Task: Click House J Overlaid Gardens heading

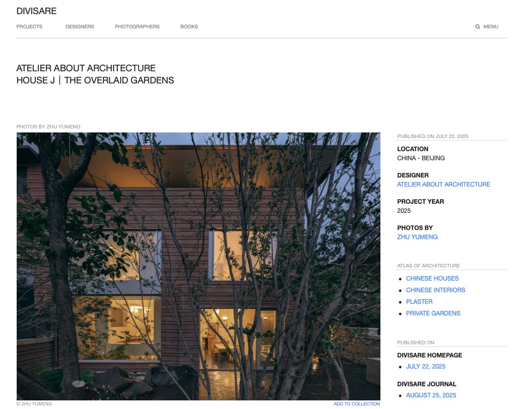Action: [95, 80]
